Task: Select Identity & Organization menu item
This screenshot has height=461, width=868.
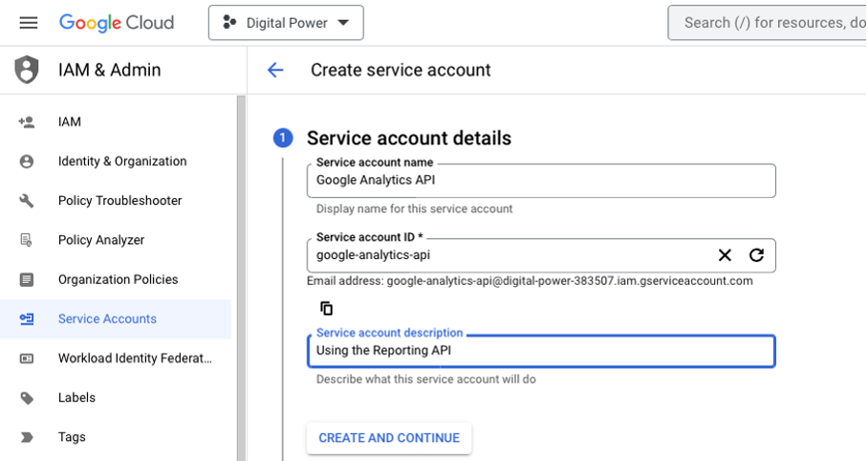Action: tap(122, 162)
